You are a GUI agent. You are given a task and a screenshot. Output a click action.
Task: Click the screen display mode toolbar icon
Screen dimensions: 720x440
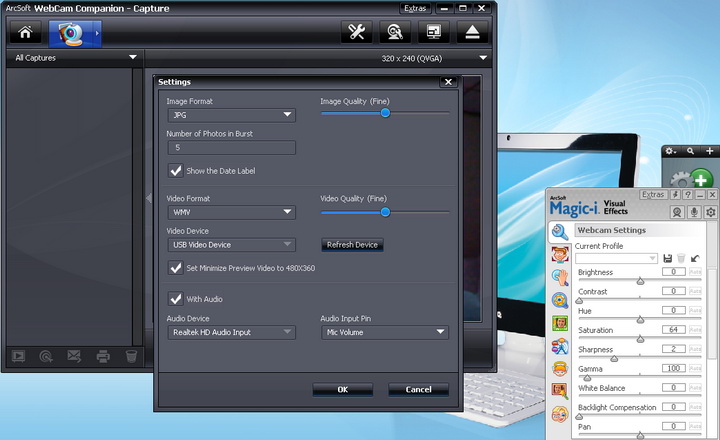[x=433, y=33]
